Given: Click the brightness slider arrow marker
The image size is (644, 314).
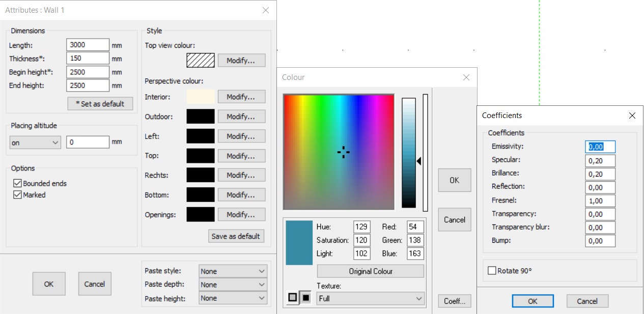Looking at the screenshot, I should pos(419,161).
